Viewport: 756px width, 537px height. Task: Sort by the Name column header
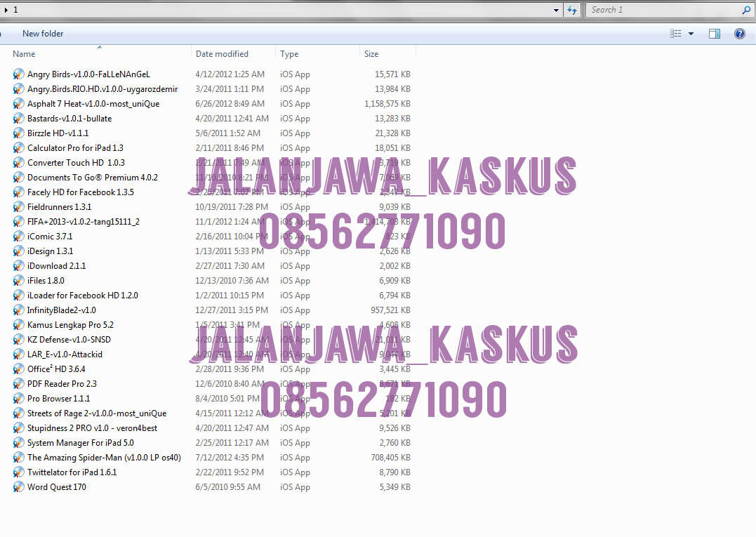click(x=24, y=54)
